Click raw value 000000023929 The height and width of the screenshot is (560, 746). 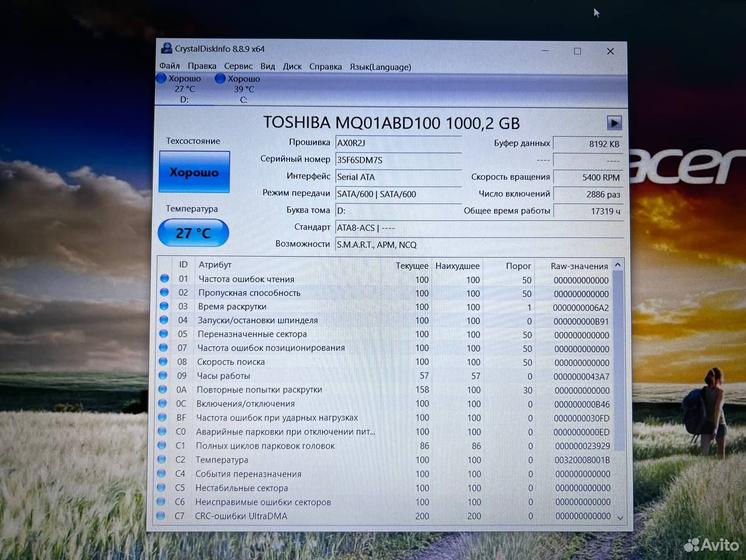(582, 446)
